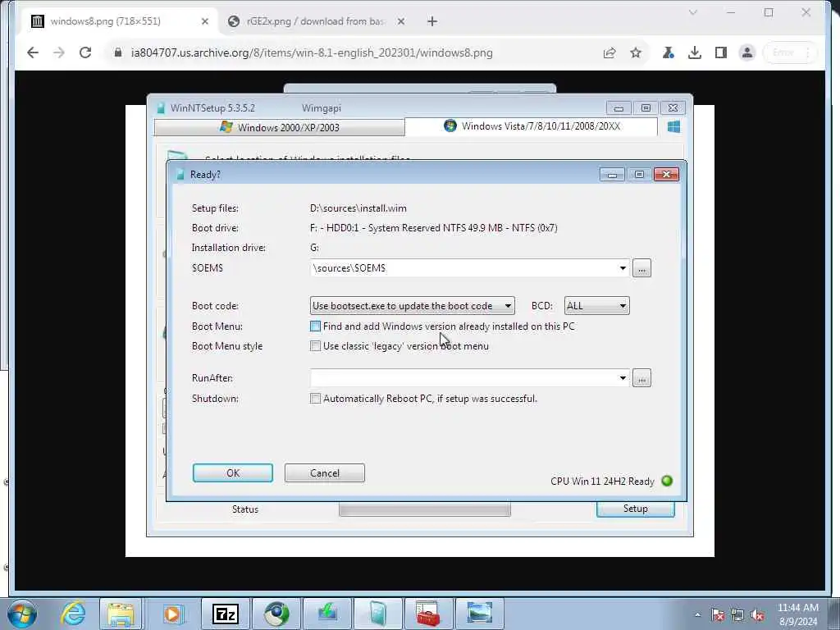Enable Automatically Reboot PC checkbox
Image resolution: width=840 pixels, height=630 pixels.
[316, 399]
